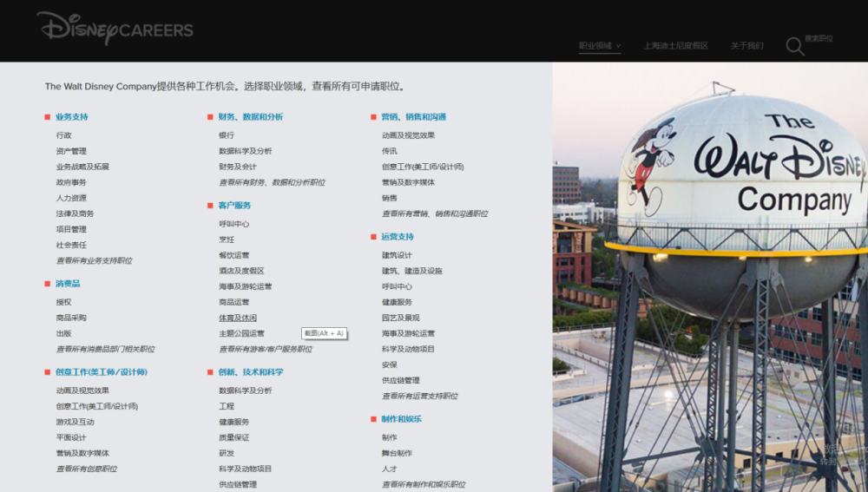This screenshot has height=492, width=868.
Task: Open the 创新、技术和科学 category heading
Action: pyautogui.click(x=250, y=372)
